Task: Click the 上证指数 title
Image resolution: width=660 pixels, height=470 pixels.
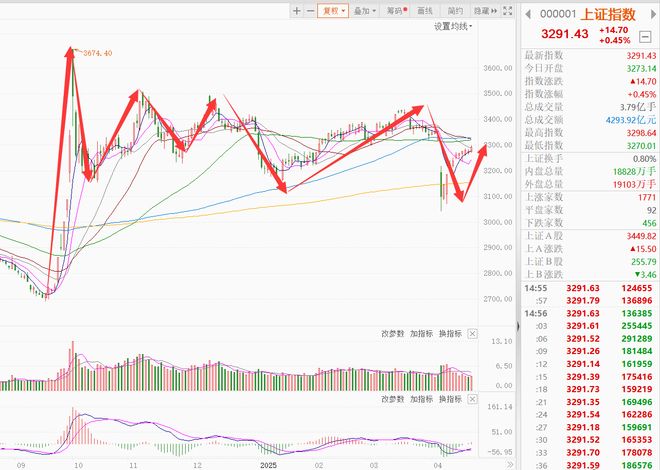Action: (x=608, y=14)
